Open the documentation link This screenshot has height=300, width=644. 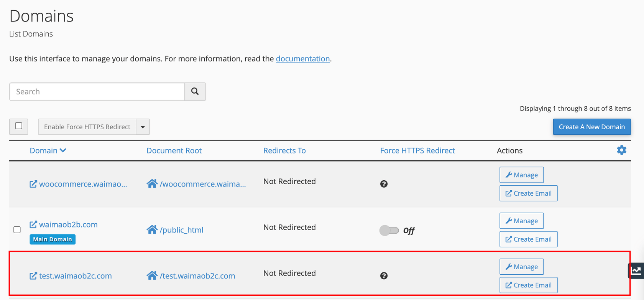click(302, 59)
